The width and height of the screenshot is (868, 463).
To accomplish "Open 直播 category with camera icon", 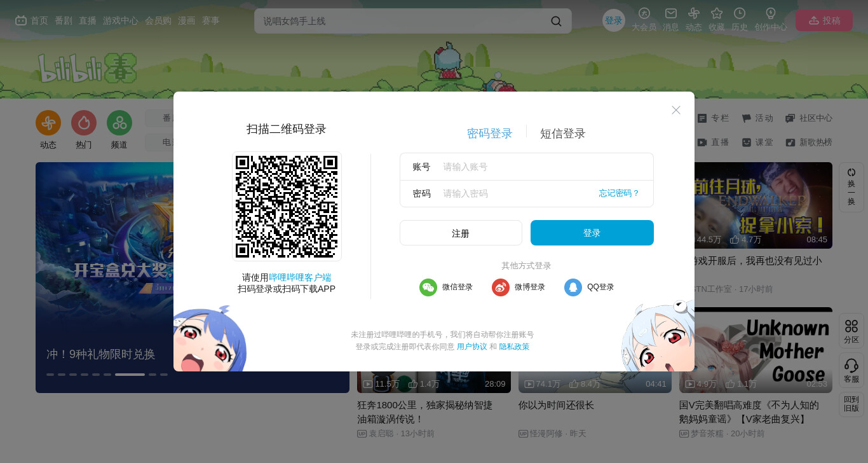I will pyautogui.click(x=713, y=142).
